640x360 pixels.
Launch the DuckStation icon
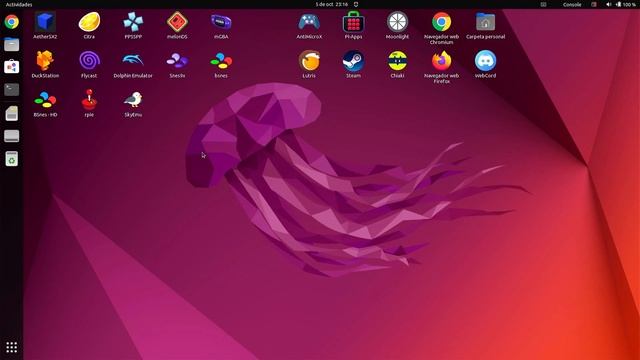pyautogui.click(x=45, y=61)
